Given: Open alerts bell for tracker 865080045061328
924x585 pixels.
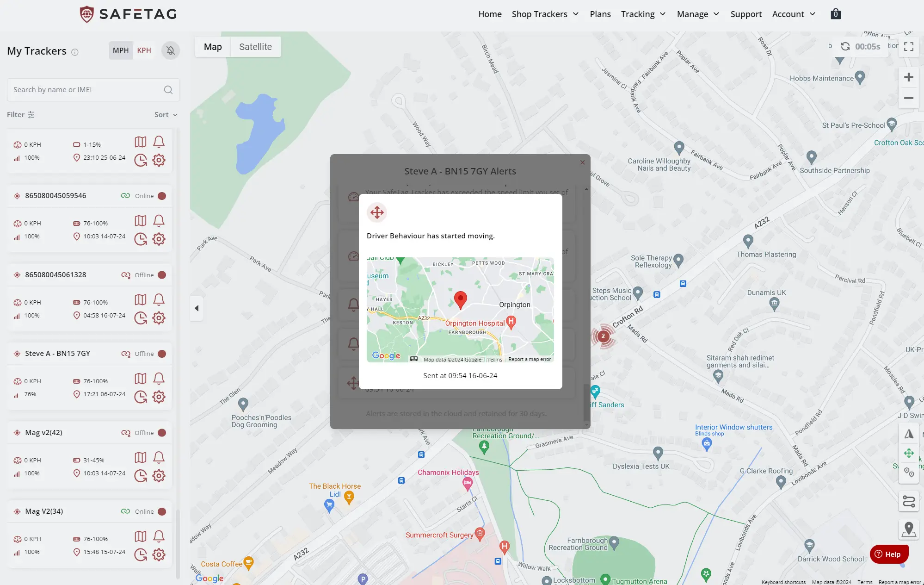Looking at the screenshot, I should point(159,299).
